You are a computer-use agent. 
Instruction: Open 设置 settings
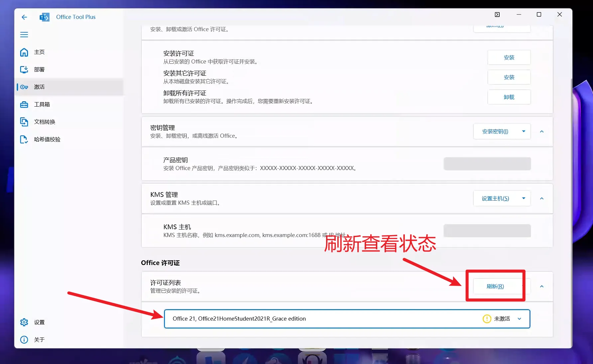(69, 322)
